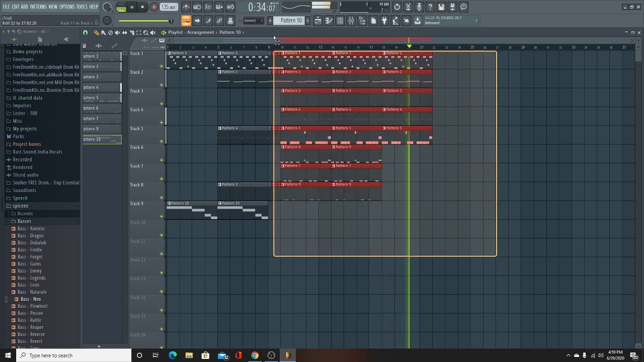Open the PATTERNS menu
The image size is (644, 362).
pyautogui.click(x=38, y=7)
